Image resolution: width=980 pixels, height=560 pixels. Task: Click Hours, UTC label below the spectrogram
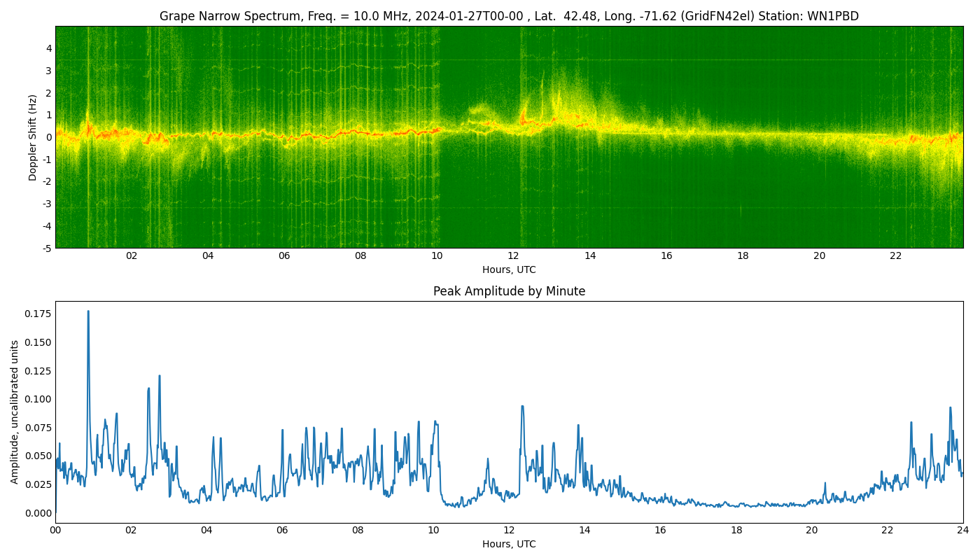point(509,269)
